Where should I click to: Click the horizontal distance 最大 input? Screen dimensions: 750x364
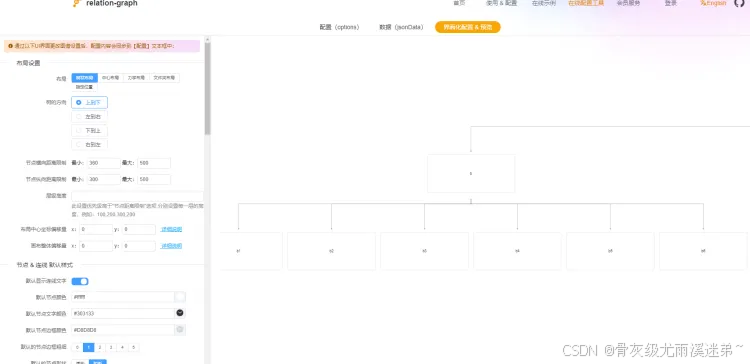(154, 163)
